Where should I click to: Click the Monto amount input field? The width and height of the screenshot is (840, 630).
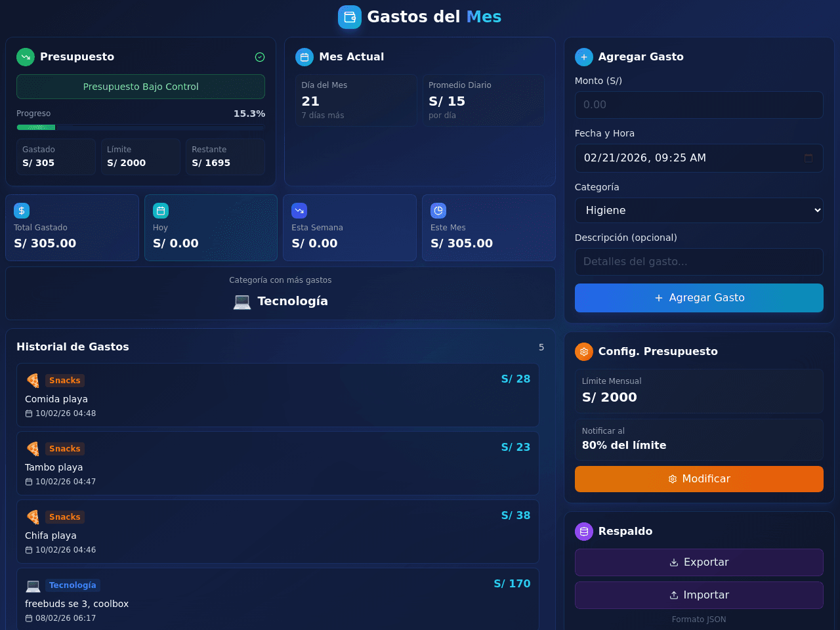click(x=699, y=105)
